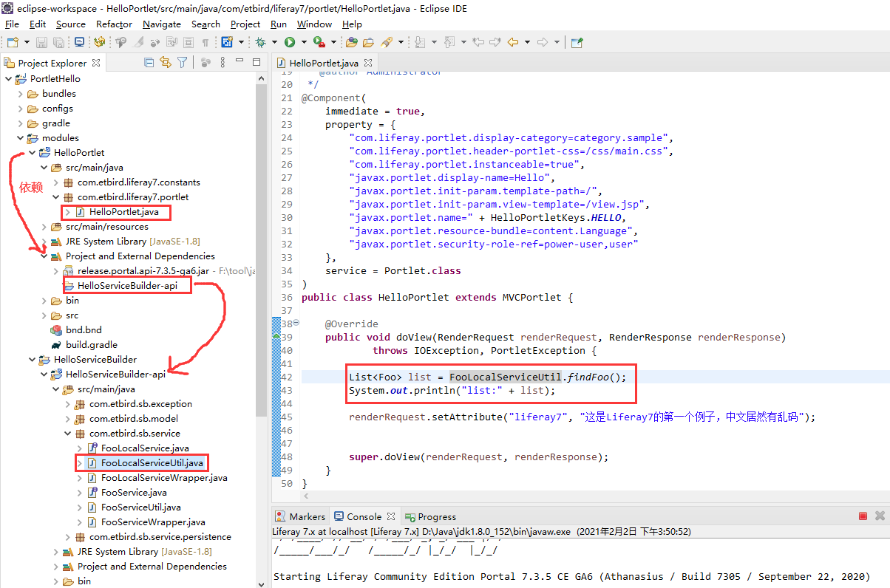Click the Pin Editor toolbar icon
Image resolution: width=890 pixels, height=588 pixels.
(x=577, y=42)
